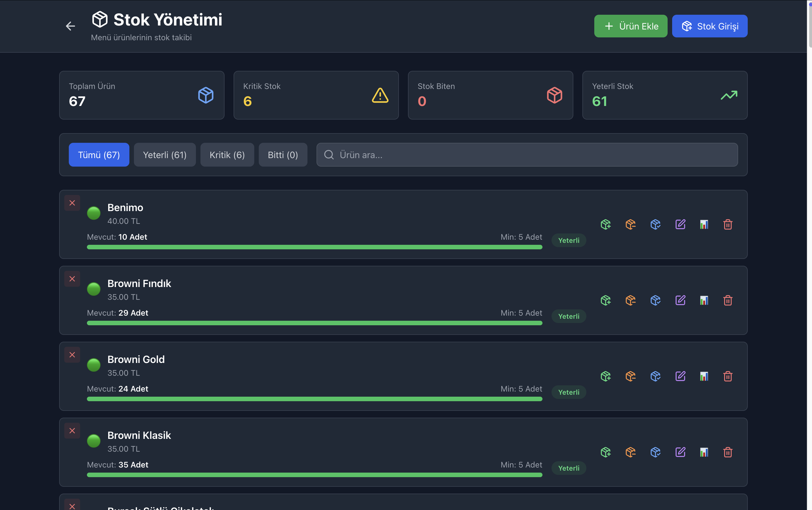The image size is (812, 510).
Task: Show the Yeterli (61) products filter
Action: [164, 155]
